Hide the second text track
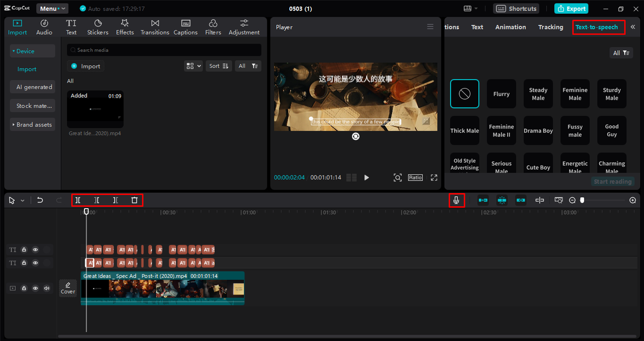644x341 pixels. (35, 263)
